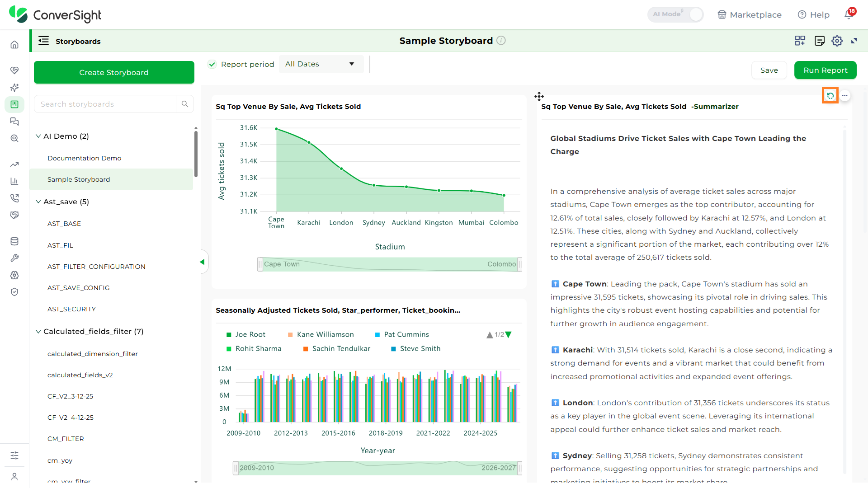Click the move handle on Summarizer widget
868x488 pixels.
[x=539, y=96]
